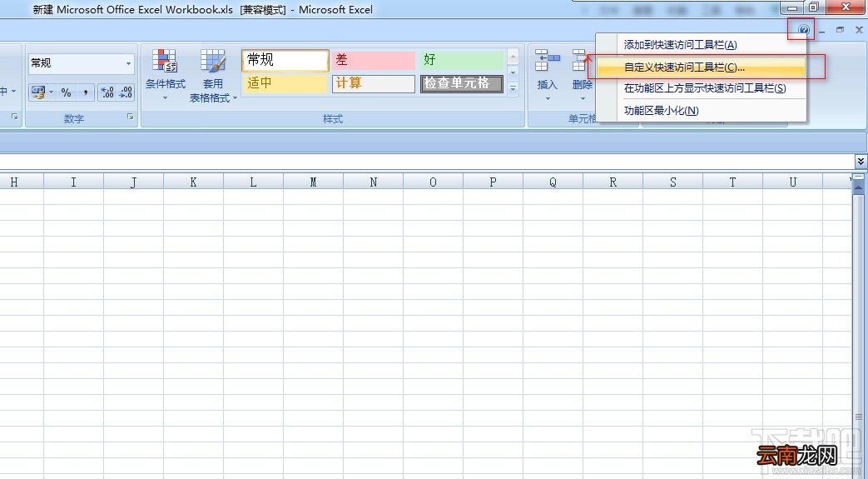Choose 添加到快速访问工具栏 from the menu
Screen dimensions: 868x479
click(x=700, y=45)
